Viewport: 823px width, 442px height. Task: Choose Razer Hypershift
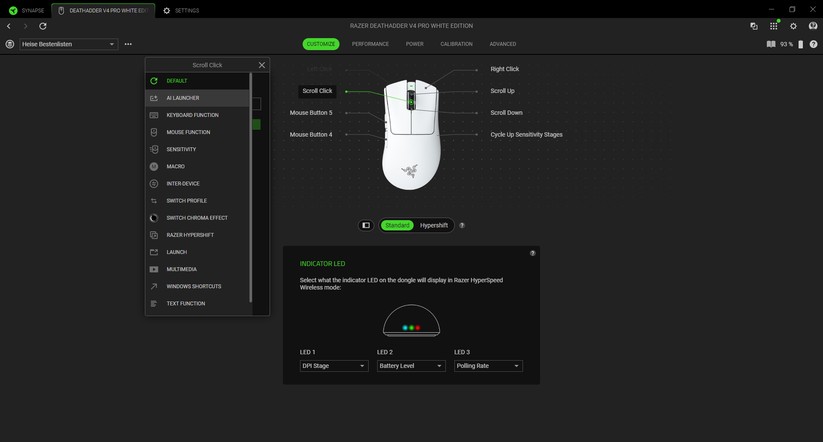(x=197, y=235)
